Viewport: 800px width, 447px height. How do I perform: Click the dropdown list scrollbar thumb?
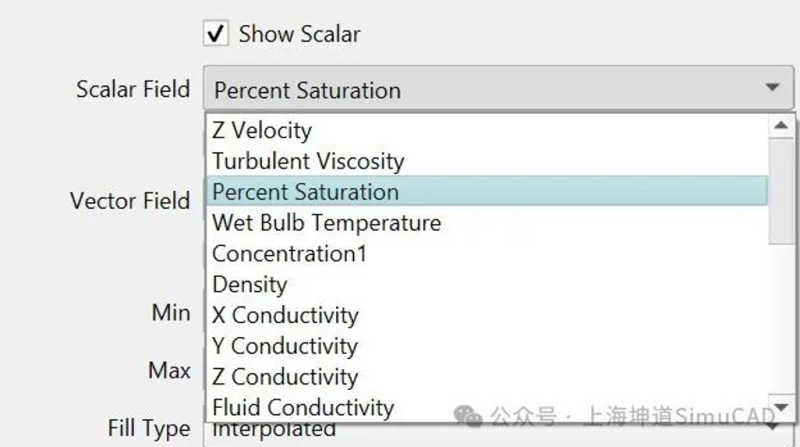pyautogui.click(x=782, y=190)
